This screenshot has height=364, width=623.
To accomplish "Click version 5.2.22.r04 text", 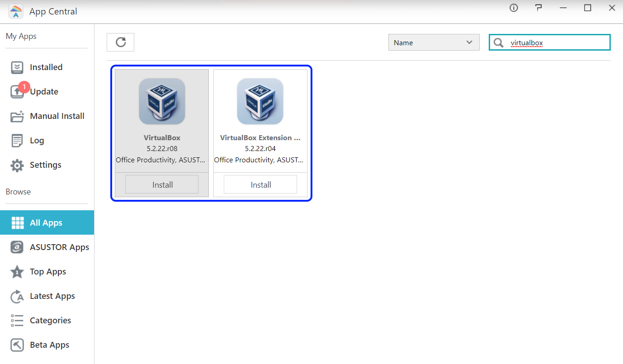I will [260, 149].
